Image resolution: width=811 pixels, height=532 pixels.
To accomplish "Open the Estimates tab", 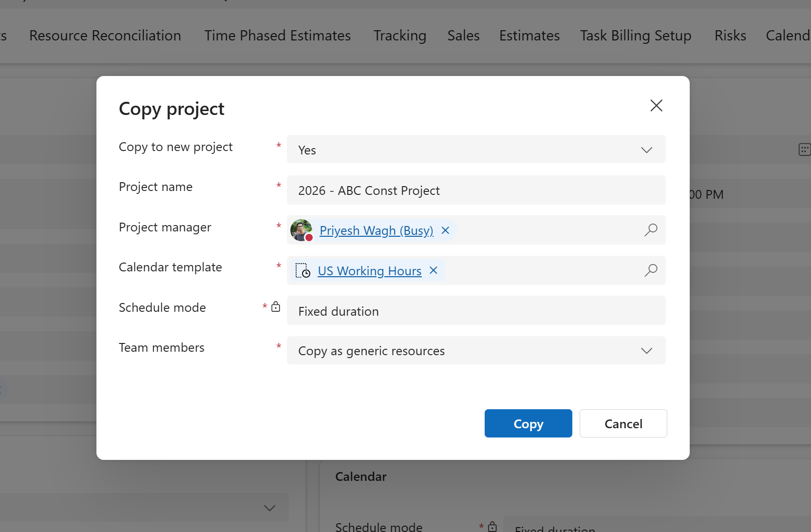I will tap(529, 35).
